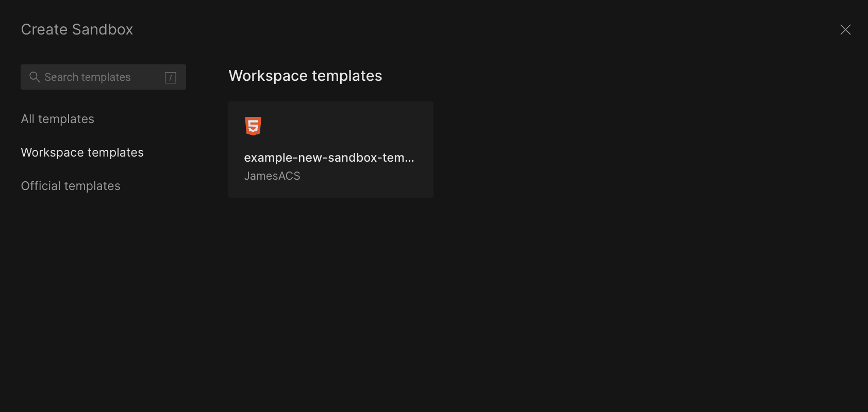
Task: Open the example-new-sandbox template card
Action: click(330, 149)
